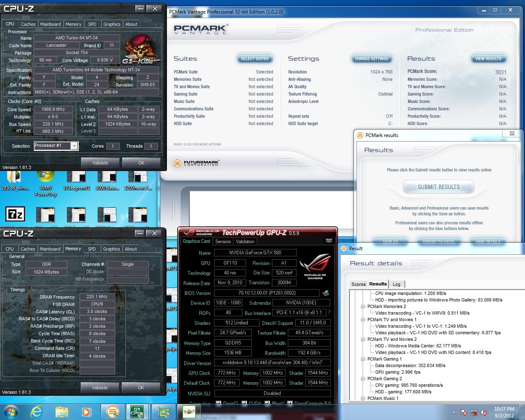Show hidden system tray icons
525x420 pixels.
coord(454,412)
